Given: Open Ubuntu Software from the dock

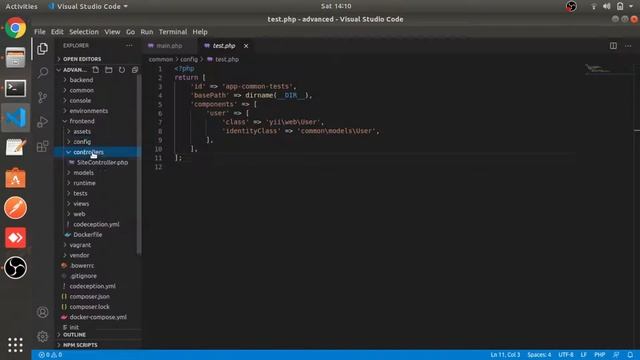Looking at the screenshot, I should coord(16,178).
